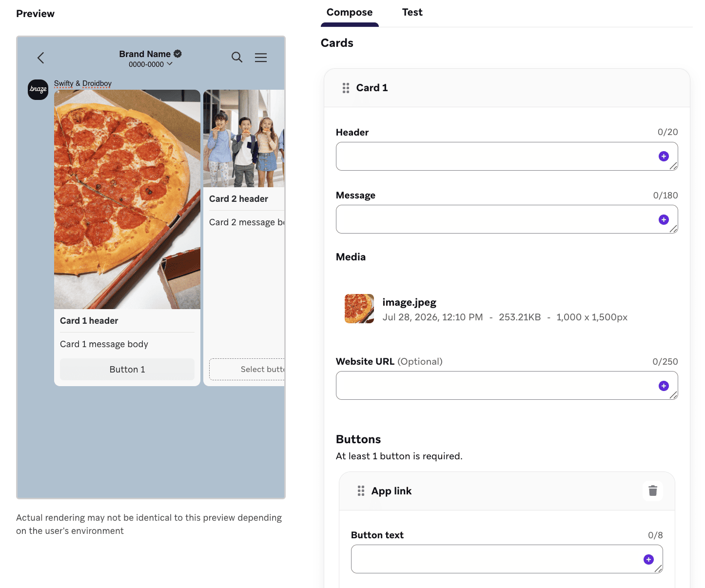Focus the Message text input

coord(507,219)
